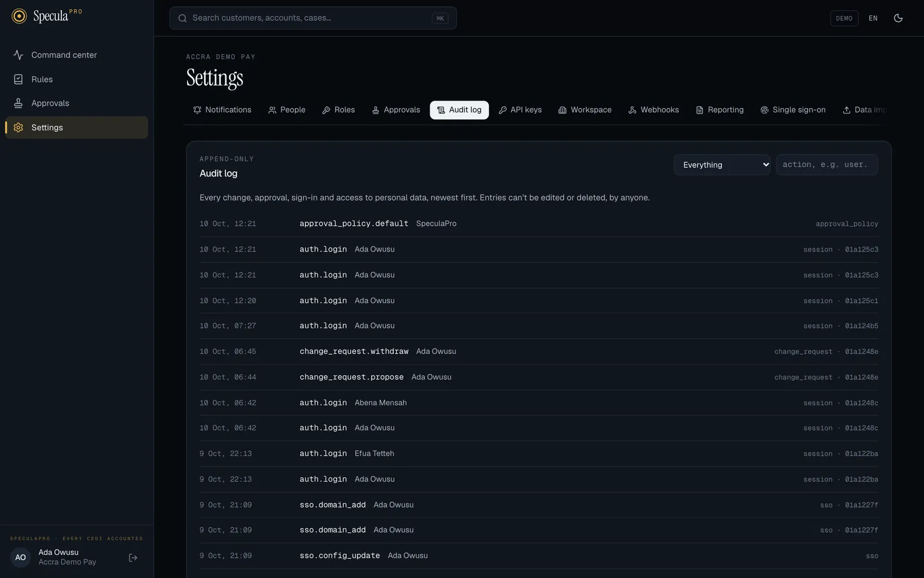Click the search magnifier icon
The height and width of the screenshot is (578, 924).
[x=182, y=18]
